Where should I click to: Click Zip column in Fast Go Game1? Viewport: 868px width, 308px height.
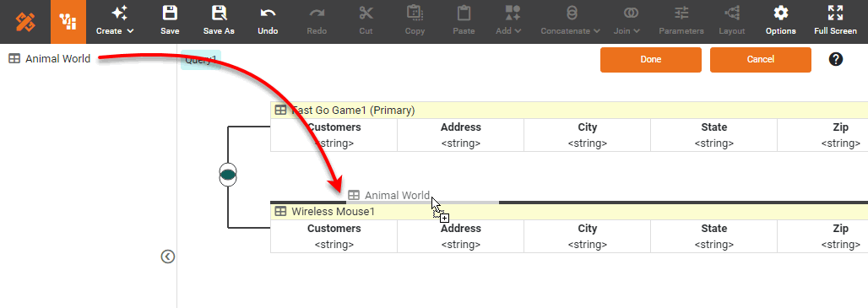click(822, 135)
